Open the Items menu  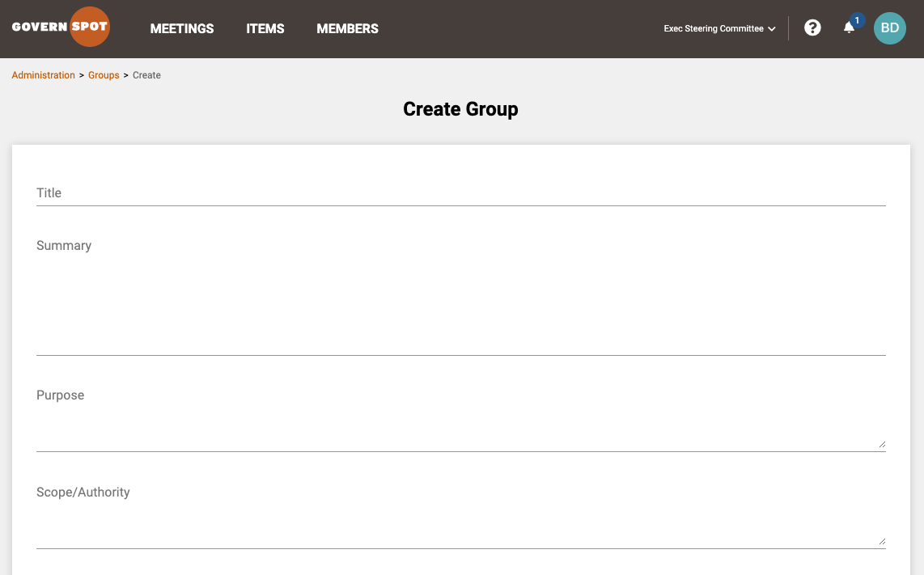(x=265, y=29)
